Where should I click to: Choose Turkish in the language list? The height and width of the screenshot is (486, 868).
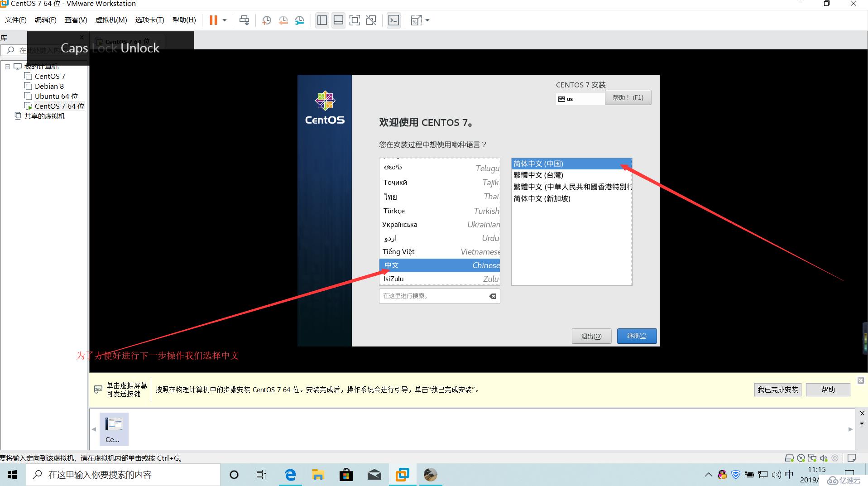[439, 211]
